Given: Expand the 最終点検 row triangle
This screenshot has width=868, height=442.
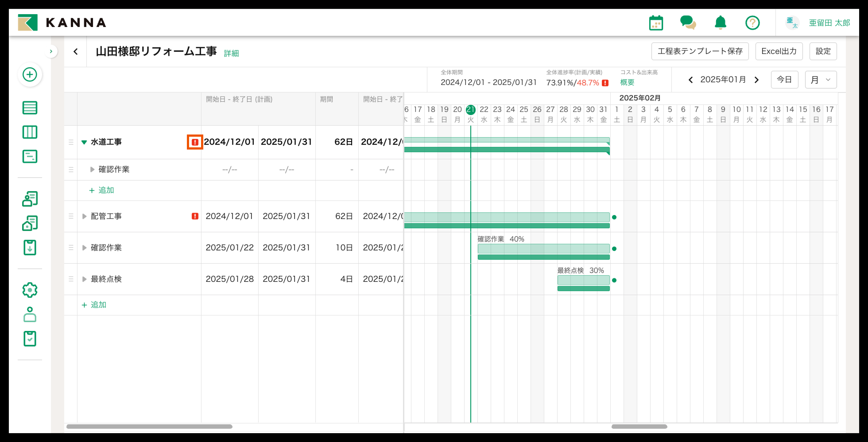Looking at the screenshot, I should [x=84, y=279].
